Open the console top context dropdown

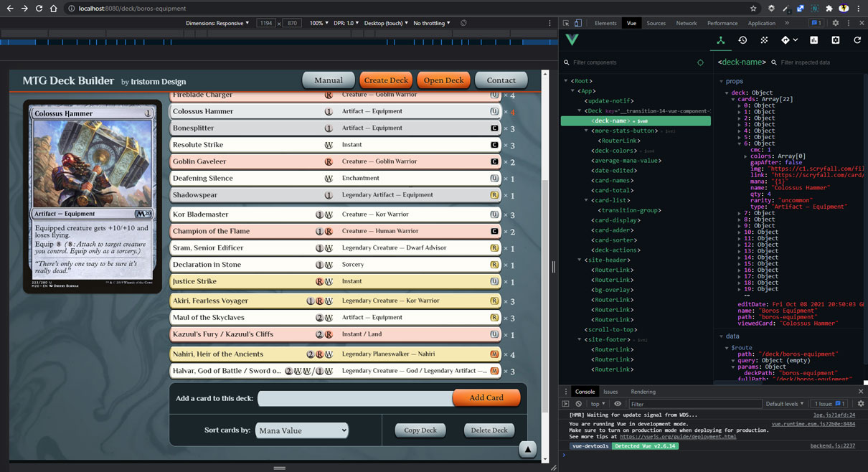tap(598, 404)
